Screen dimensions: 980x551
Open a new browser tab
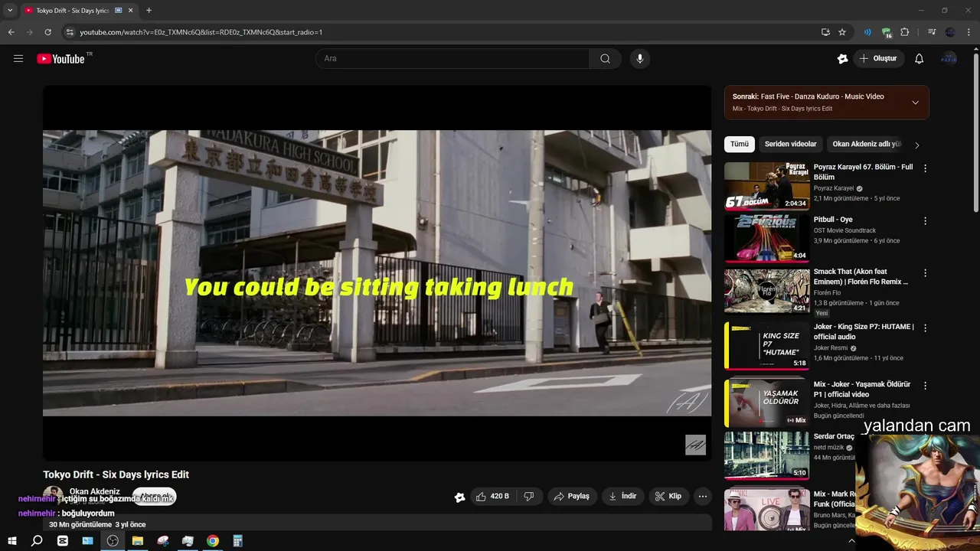(149, 11)
